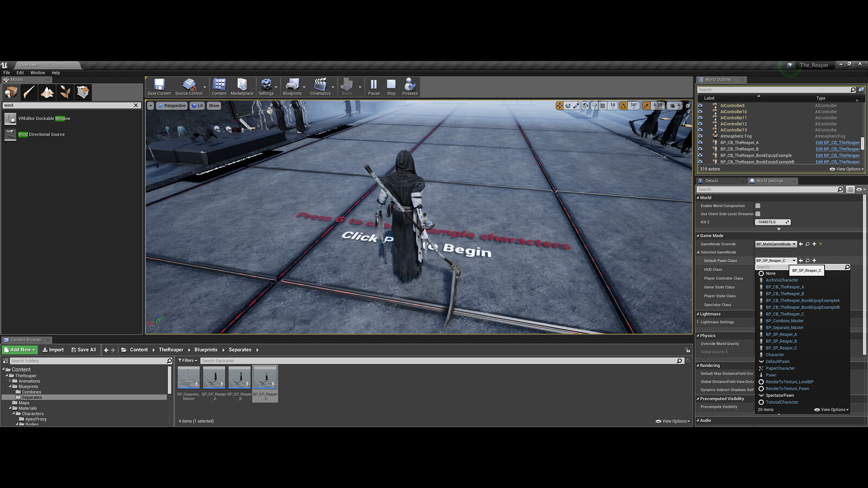The height and width of the screenshot is (488, 868).
Task: Open the Content browser toolbar button
Action: click(219, 87)
